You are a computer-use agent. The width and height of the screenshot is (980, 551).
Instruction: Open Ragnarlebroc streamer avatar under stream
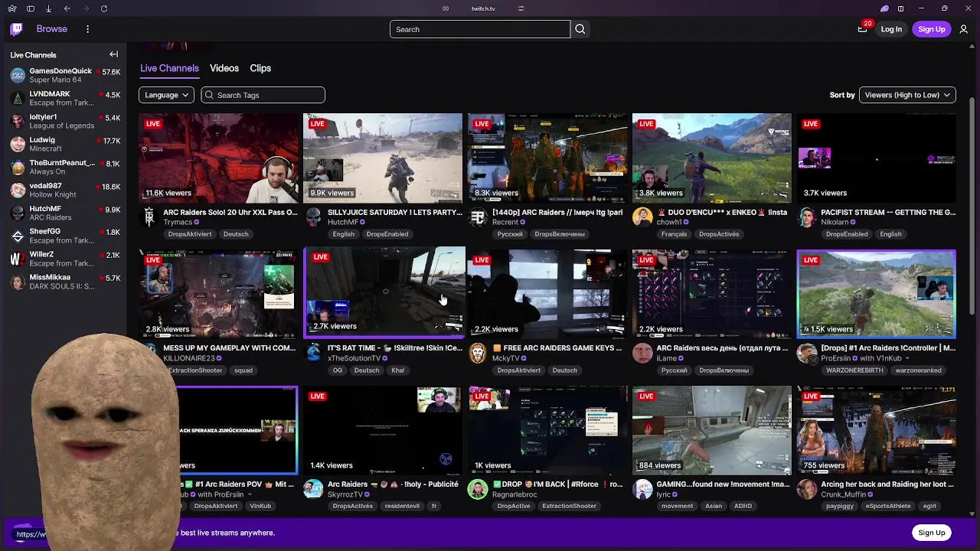point(478,489)
